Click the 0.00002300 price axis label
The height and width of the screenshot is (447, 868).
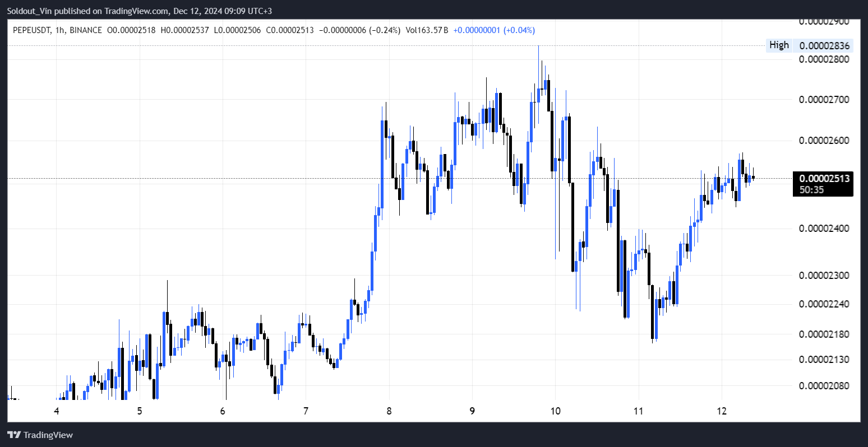tap(824, 276)
